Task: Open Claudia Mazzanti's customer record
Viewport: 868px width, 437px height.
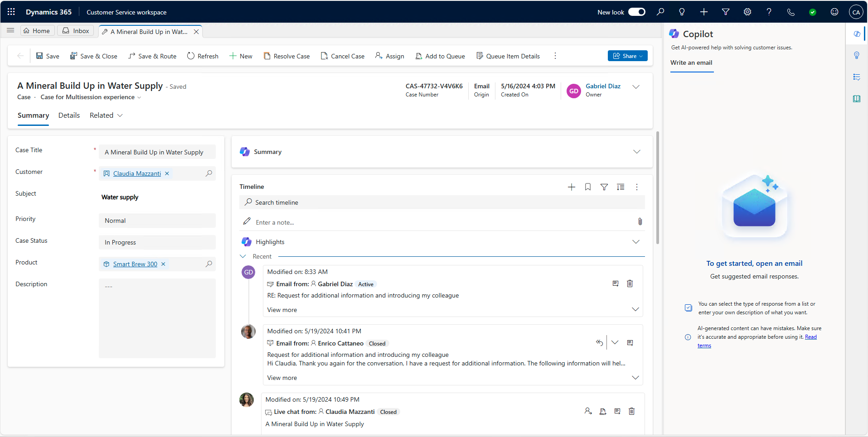Action: tap(136, 173)
